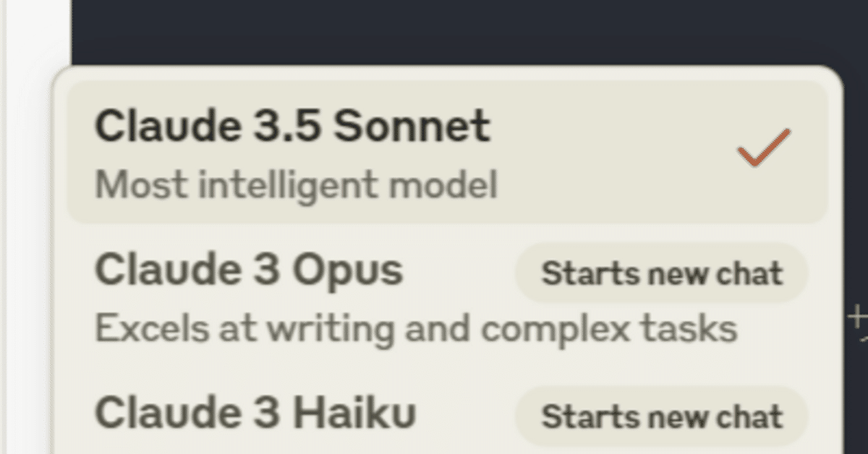Click the Claude 3.5 Sonnet label

pyautogui.click(x=294, y=124)
